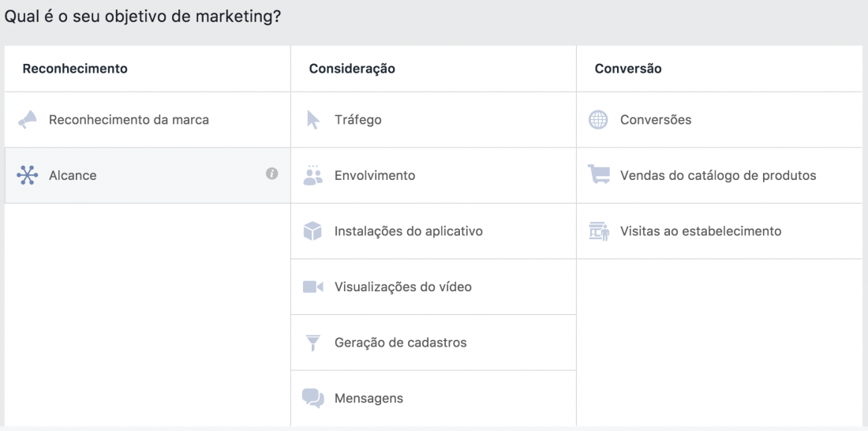868x431 pixels.
Task: Select Visualizações do vídeo objective
Action: (x=433, y=287)
